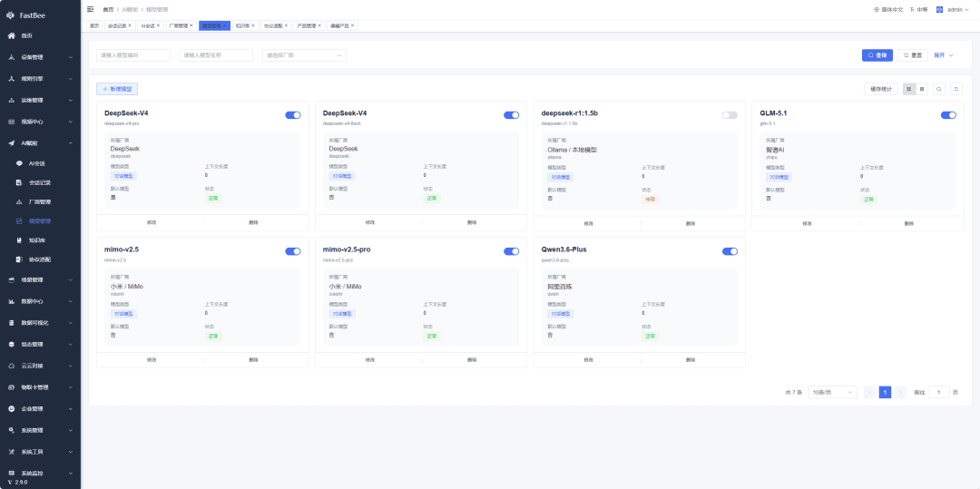Enable the deepseek-r1:1.5b model switch
Image resolution: width=980 pixels, height=489 pixels.
click(x=730, y=115)
